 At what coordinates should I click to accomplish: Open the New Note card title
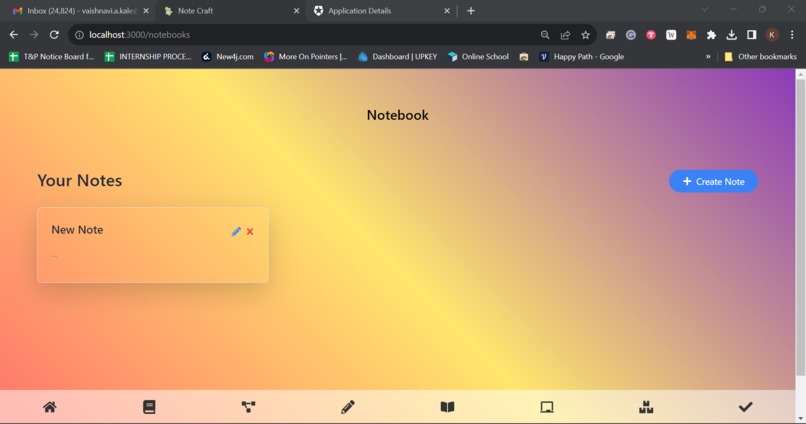point(77,230)
